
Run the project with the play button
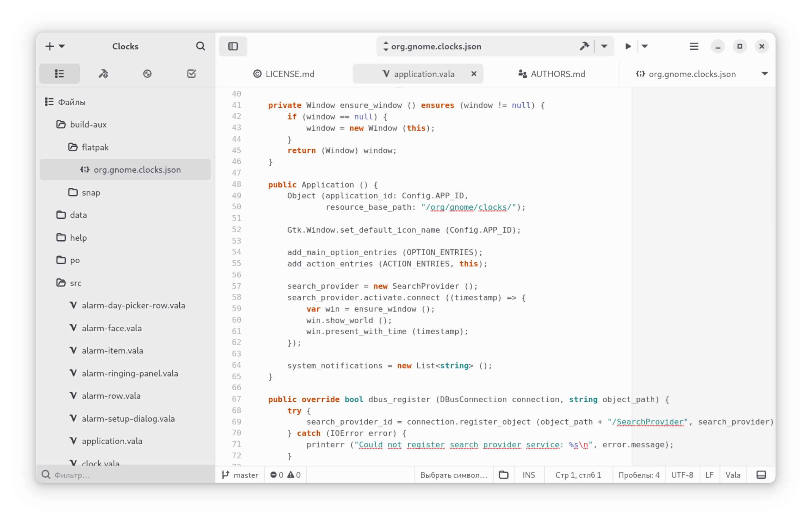click(x=628, y=46)
